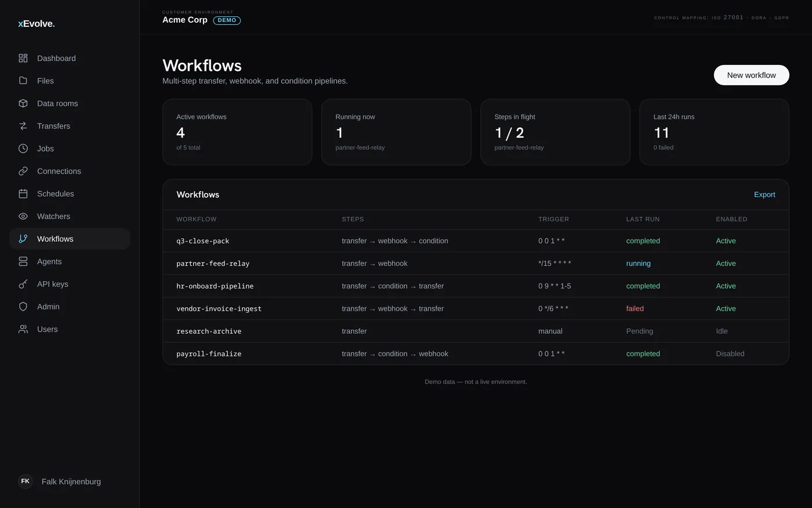Click the Data rooms cube icon
This screenshot has width=812, height=508.
(23, 103)
